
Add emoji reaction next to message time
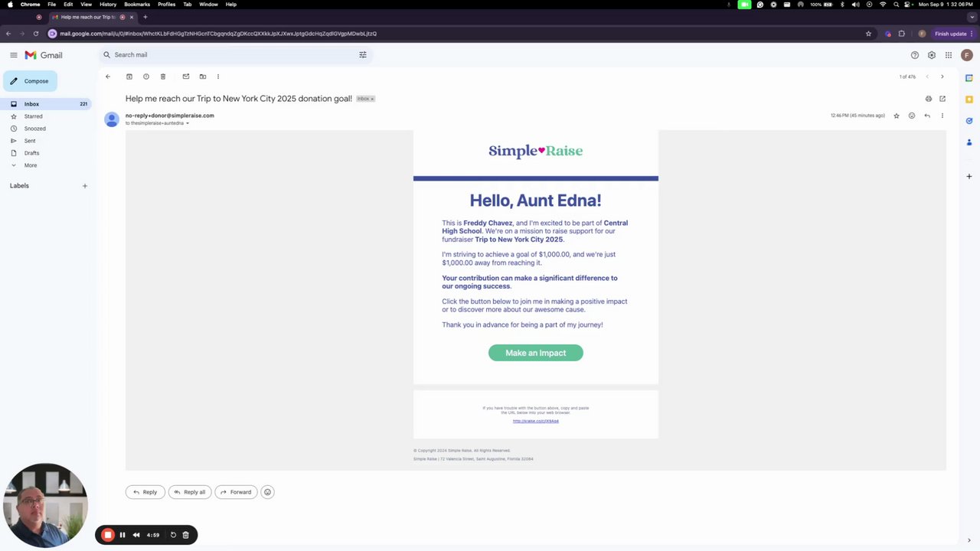coord(912,116)
